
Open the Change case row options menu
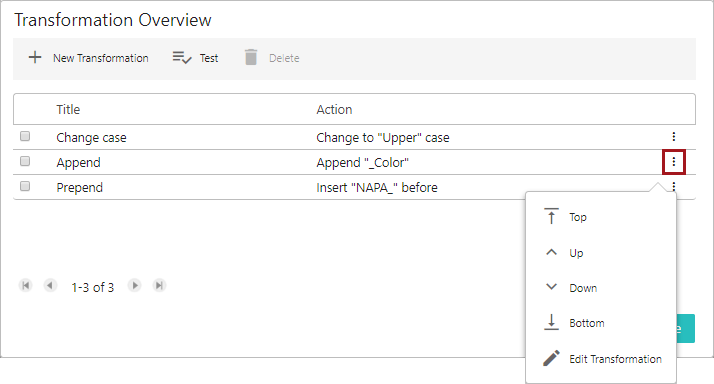click(x=673, y=137)
